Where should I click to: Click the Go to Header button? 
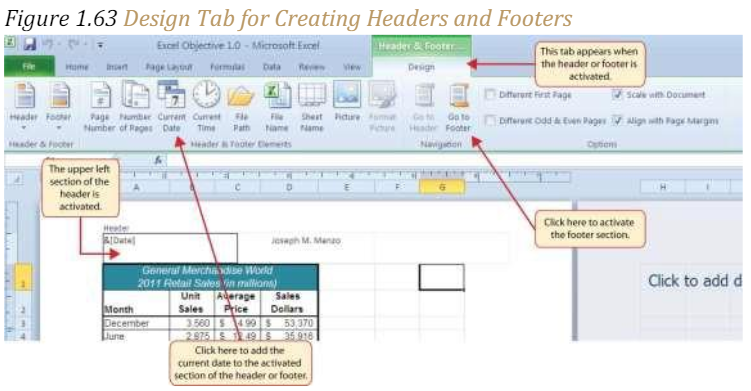point(424,107)
